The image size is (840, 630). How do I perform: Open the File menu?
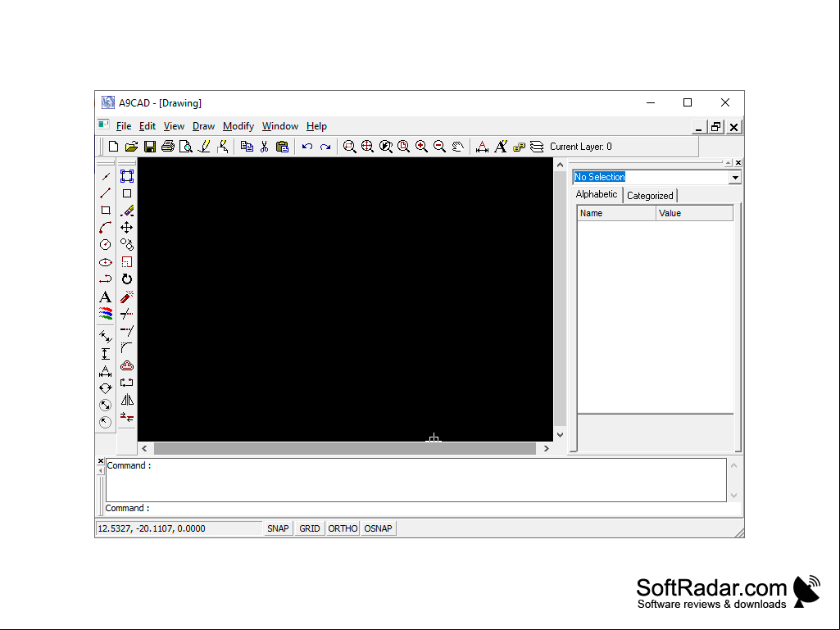(x=124, y=126)
